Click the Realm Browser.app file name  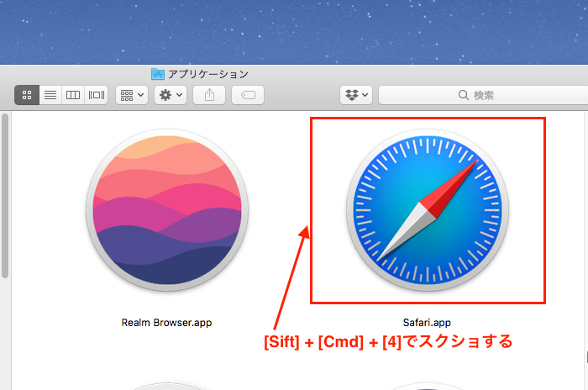(166, 323)
